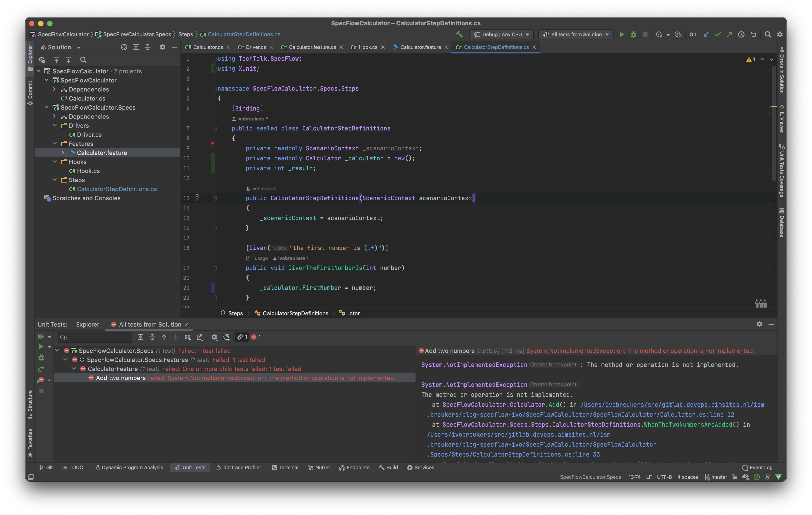Click the Debug configuration dropdown
Image resolution: width=812 pixels, height=515 pixels.
click(502, 34)
